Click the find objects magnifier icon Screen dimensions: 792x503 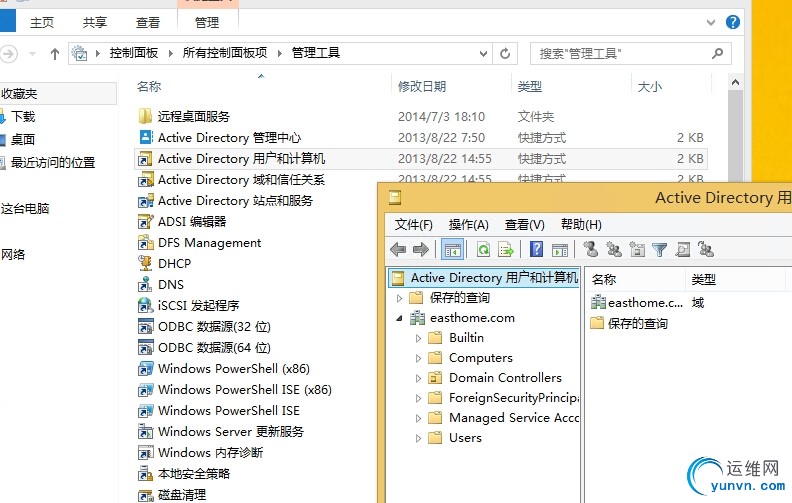pos(683,249)
